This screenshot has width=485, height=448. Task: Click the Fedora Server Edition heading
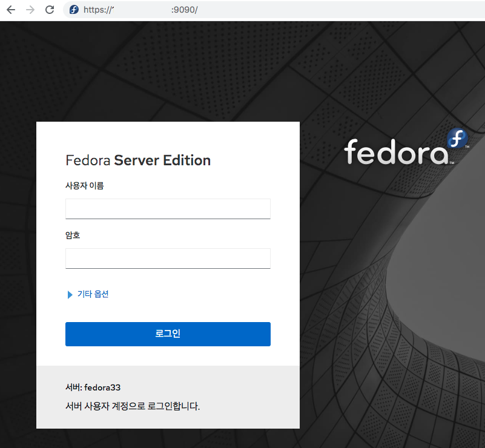click(x=138, y=160)
